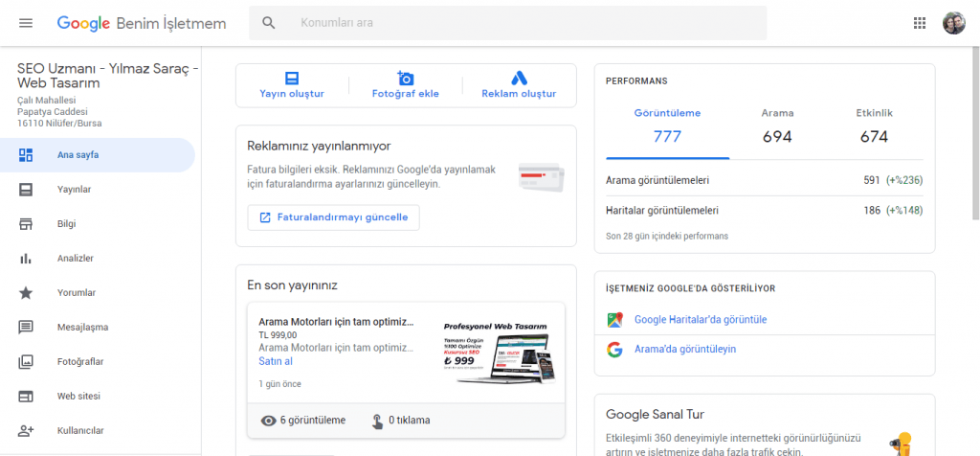Click the Fotoğraf ekle button
The image size is (980, 456).
tap(406, 85)
